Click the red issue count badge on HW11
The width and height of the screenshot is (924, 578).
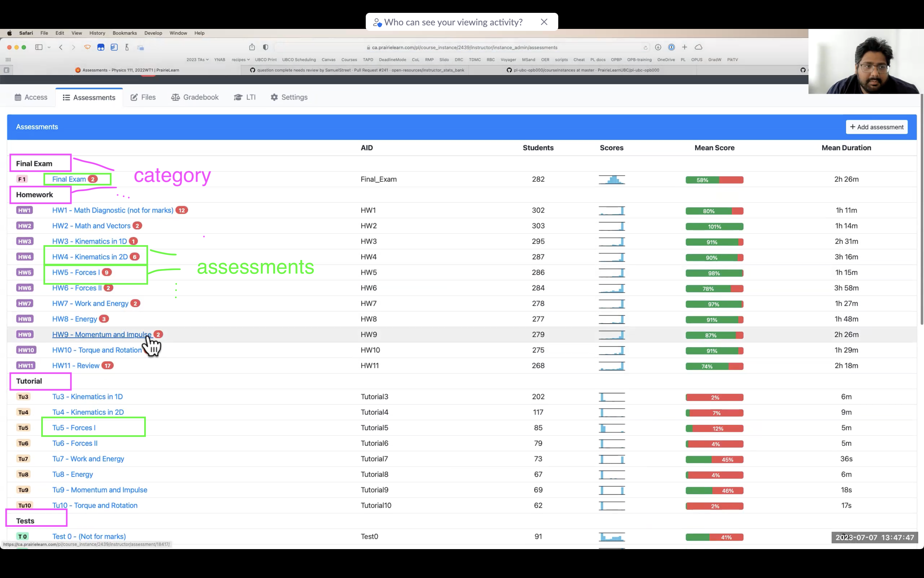click(108, 365)
